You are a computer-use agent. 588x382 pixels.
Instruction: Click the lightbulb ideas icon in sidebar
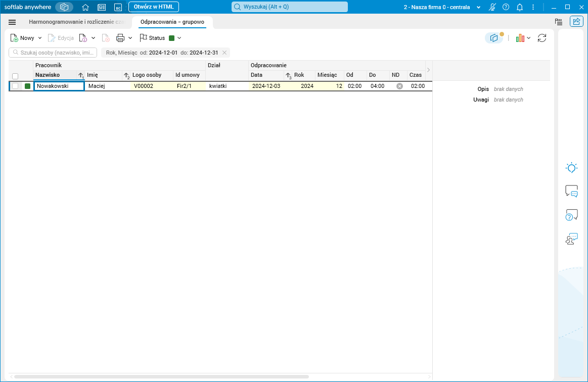[x=571, y=168]
